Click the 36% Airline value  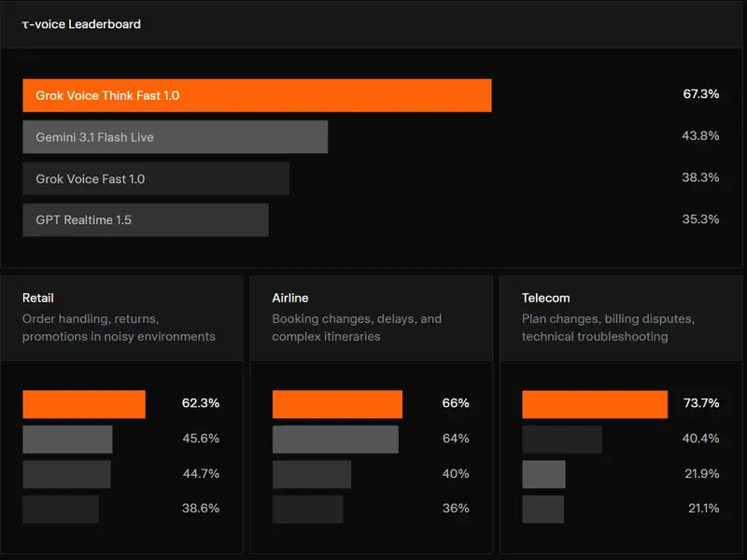pyautogui.click(x=456, y=508)
